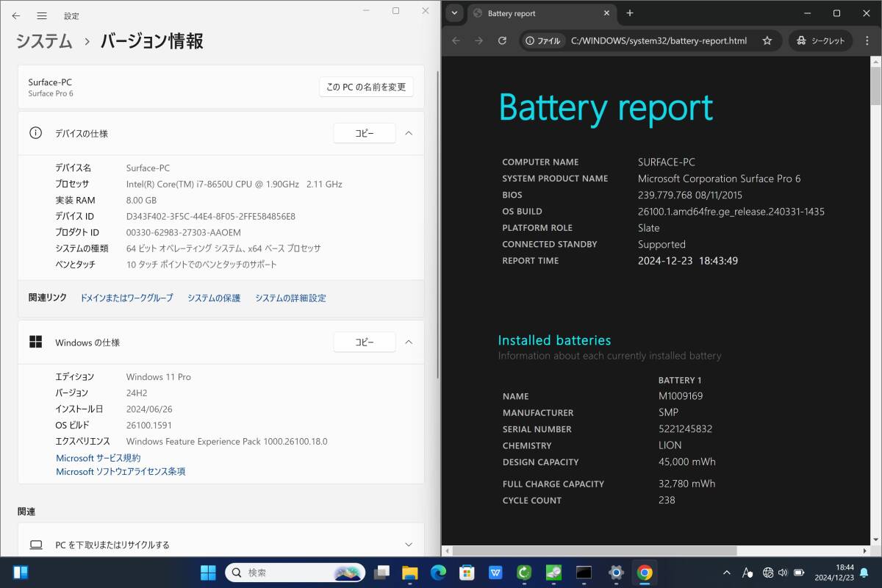Collapse the デバイスの仕様 section chevron
Screen dimensions: 882x588
(x=409, y=133)
